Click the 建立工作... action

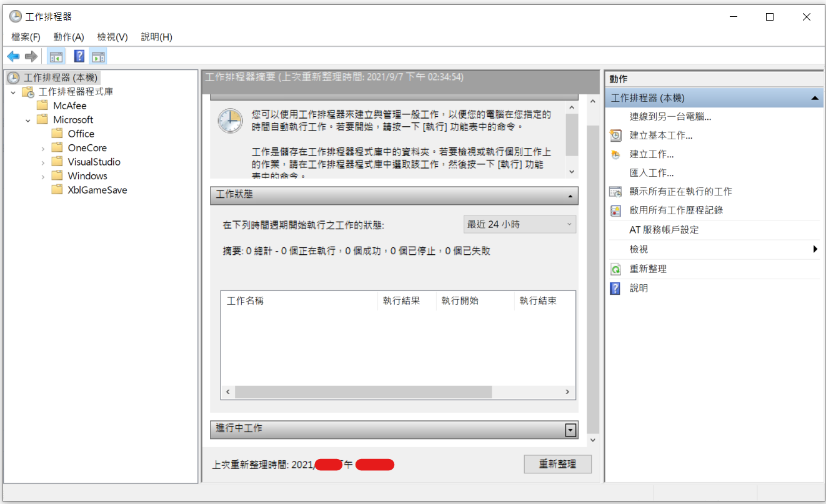coord(652,154)
